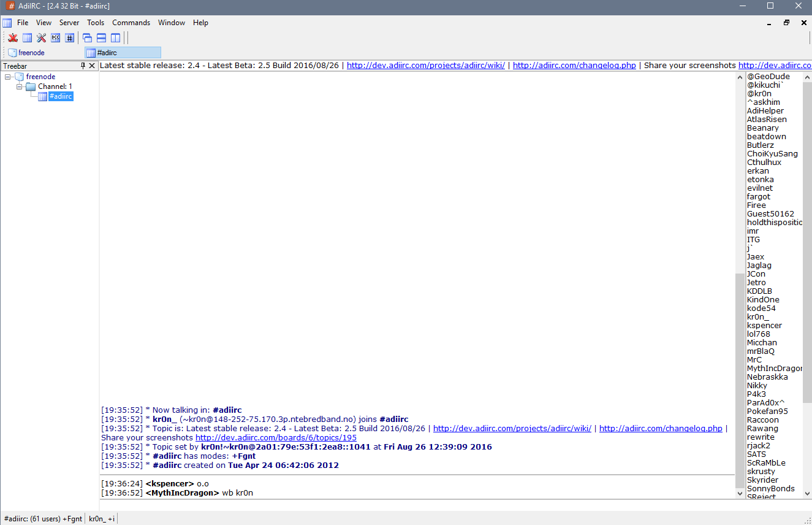Open Options via wrench and screwdriver icon
The height and width of the screenshot is (525, 812).
[41, 38]
